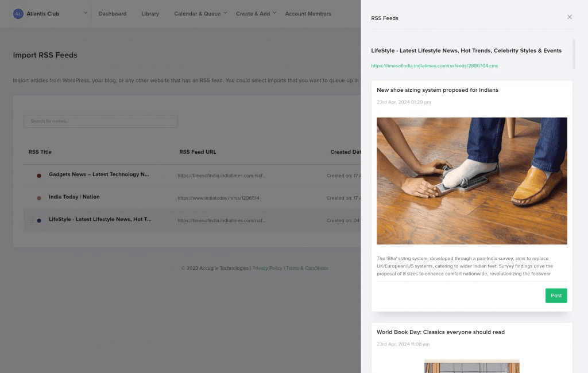Select the Gadgets News feed title
The width and height of the screenshot is (588, 373).
pos(99,174)
